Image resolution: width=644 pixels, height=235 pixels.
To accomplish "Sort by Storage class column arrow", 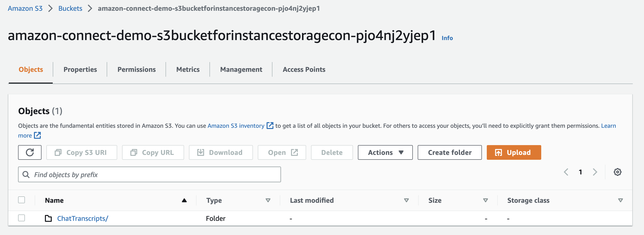I will [621, 200].
